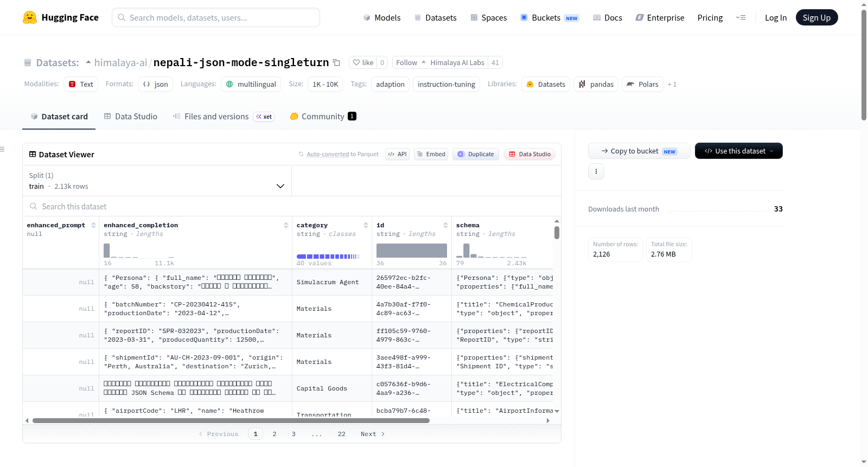Click the Hugging Face logo

pyautogui.click(x=60, y=17)
